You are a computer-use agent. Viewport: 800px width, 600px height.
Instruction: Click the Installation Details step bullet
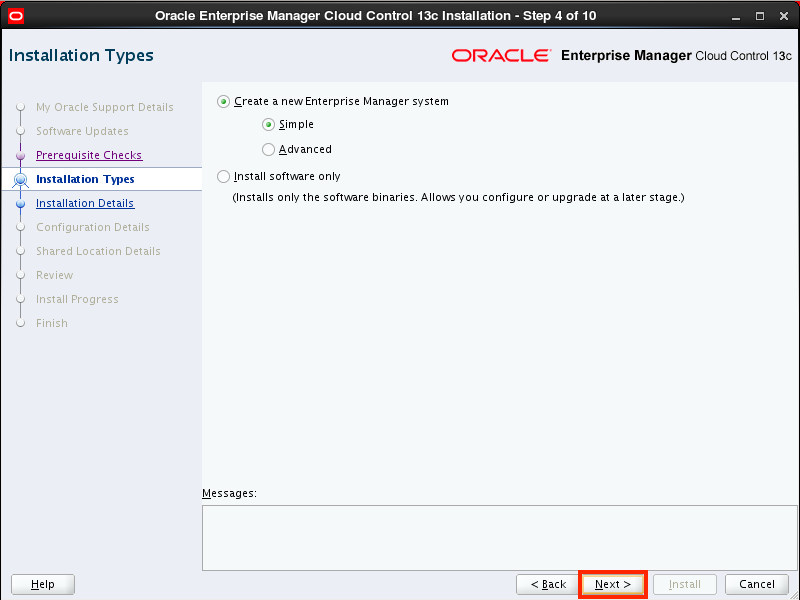click(x=20, y=204)
